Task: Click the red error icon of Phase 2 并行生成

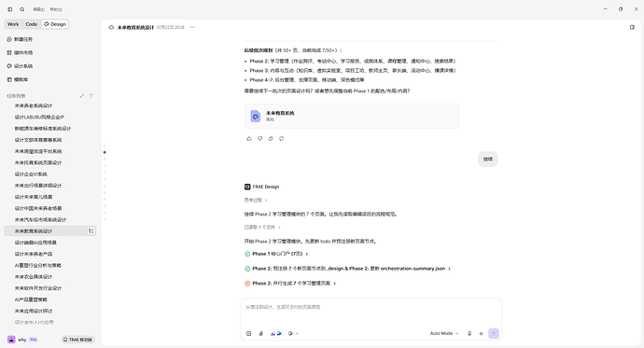Action: click(x=247, y=284)
